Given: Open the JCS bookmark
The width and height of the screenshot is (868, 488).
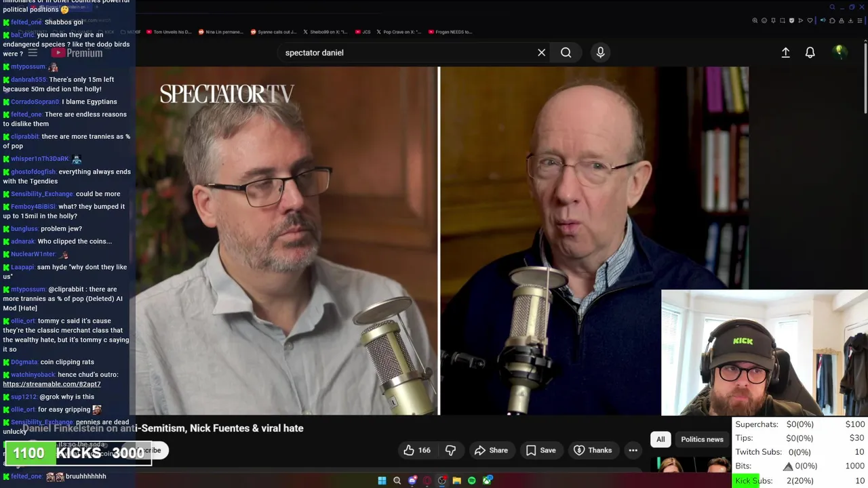Looking at the screenshot, I should point(363,32).
